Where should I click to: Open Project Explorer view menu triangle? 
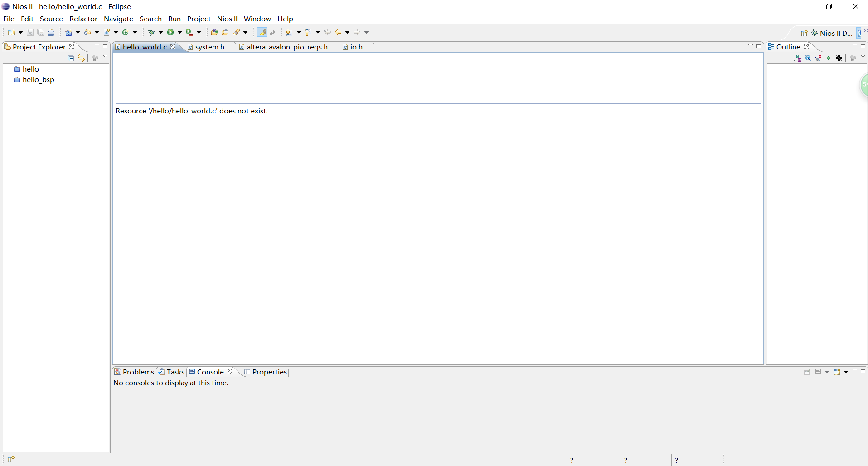[105, 57]
